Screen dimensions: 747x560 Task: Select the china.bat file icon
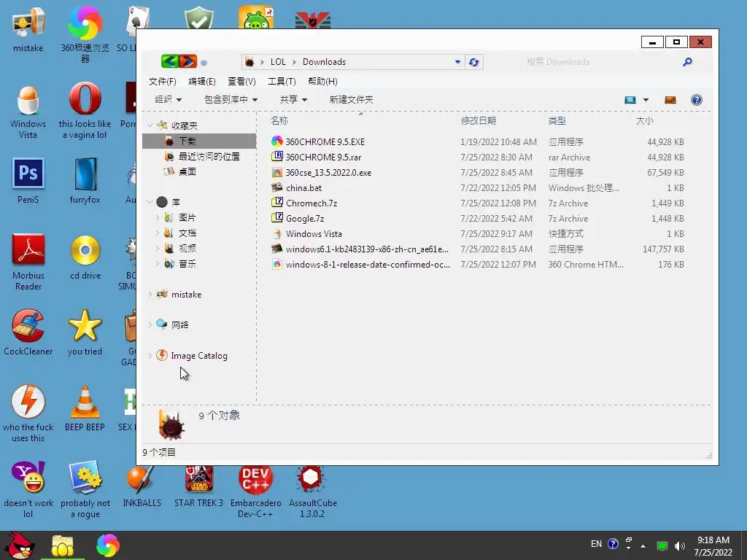[x=277, y=187]
